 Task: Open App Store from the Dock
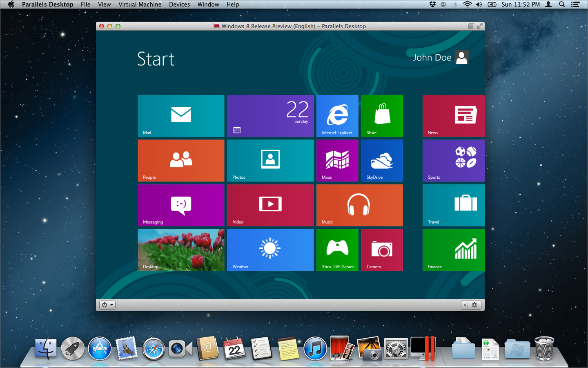coord(100,349)
